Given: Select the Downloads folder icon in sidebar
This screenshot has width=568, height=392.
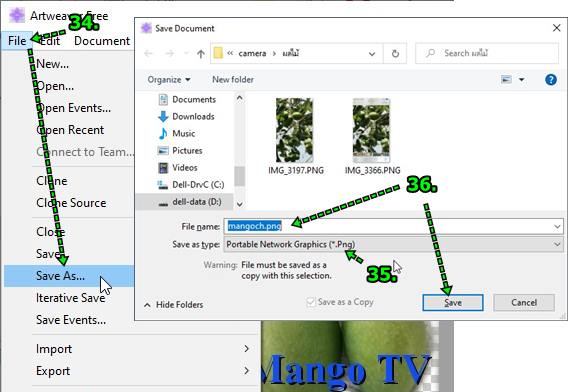Looking at the screenshot, I should (163, 116).
